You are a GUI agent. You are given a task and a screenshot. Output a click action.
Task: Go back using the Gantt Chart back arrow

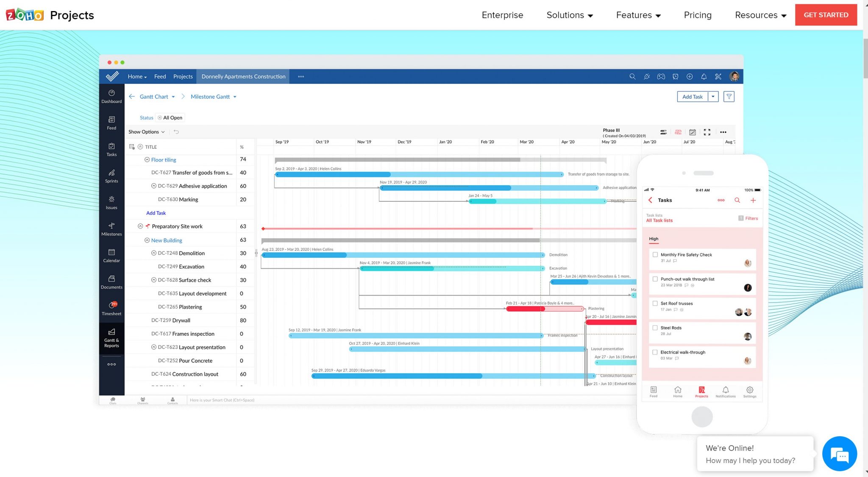click(x=132, y=97)
